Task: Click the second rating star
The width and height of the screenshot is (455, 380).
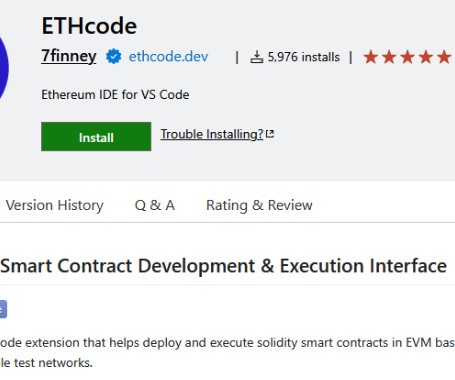Action: pyautogui.click(x=389, y=57)
